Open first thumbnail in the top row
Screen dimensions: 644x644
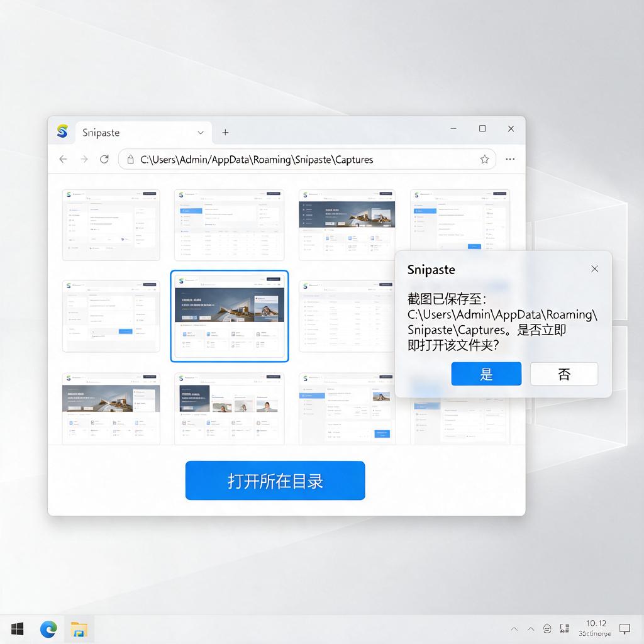click(x=111, y=225)
